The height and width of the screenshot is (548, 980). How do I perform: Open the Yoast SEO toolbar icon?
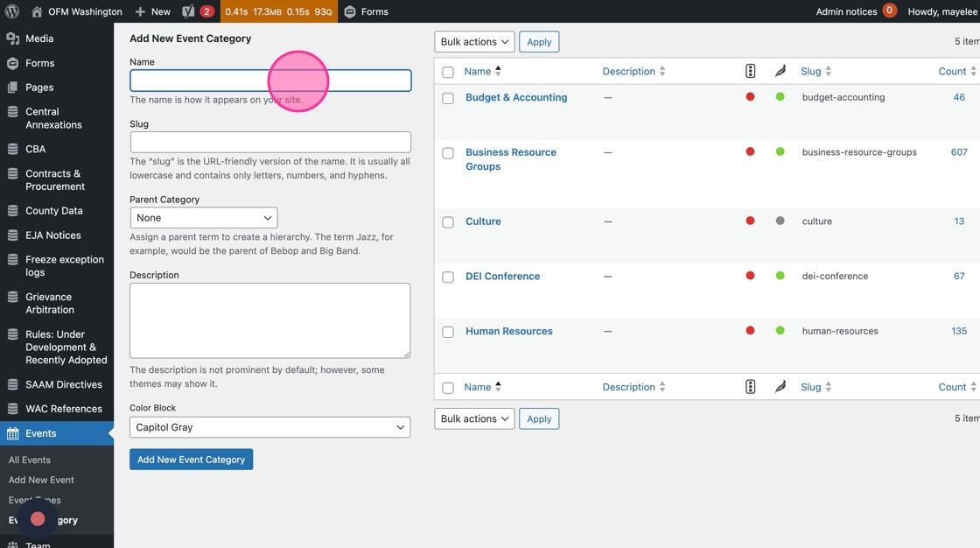[188, 11]
